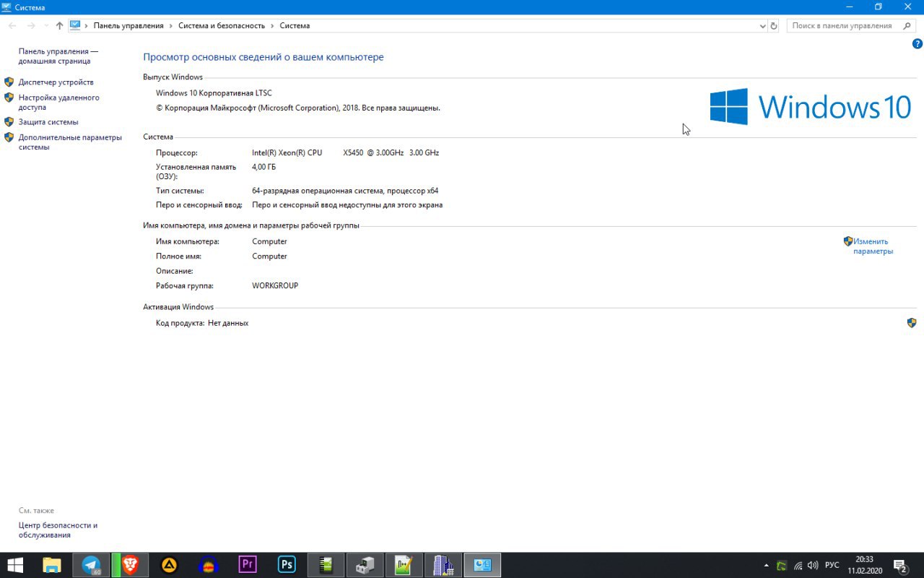
Task: Open Панель управления — домашняя страница link
Action: 58,56
